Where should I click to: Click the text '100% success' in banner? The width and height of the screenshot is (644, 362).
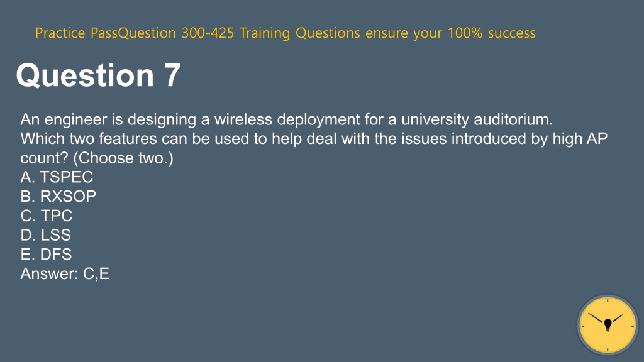coord(492,33)
